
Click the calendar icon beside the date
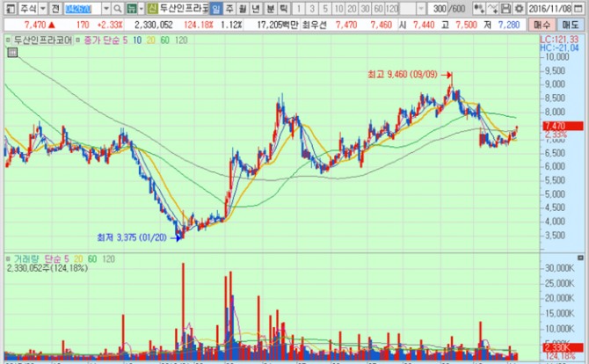[x=581, y=8]
